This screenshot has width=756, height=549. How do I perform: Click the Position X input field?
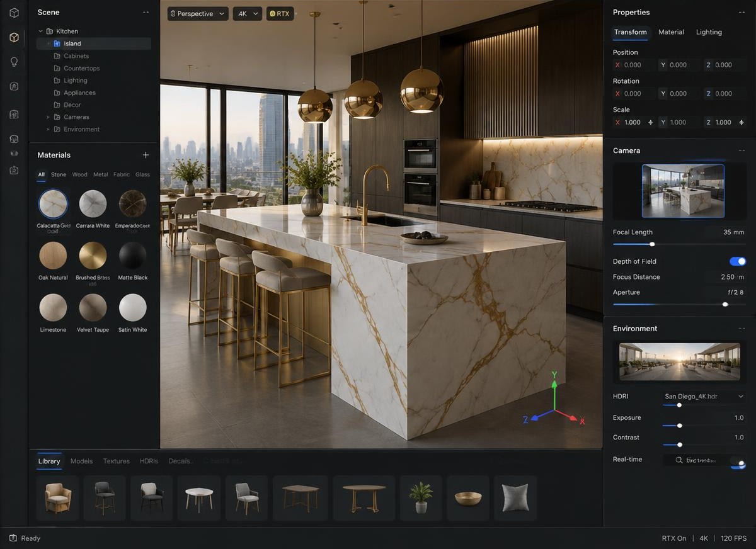[x=634, y=65]
